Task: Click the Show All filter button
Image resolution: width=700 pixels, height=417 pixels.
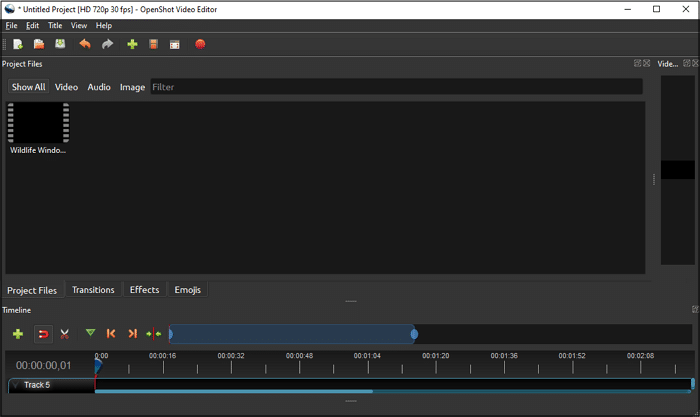Action: point(28,87)
